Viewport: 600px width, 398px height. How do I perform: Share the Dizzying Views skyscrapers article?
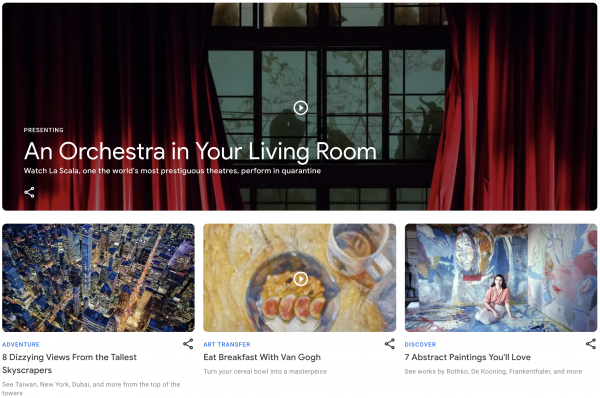click(188, 344)
